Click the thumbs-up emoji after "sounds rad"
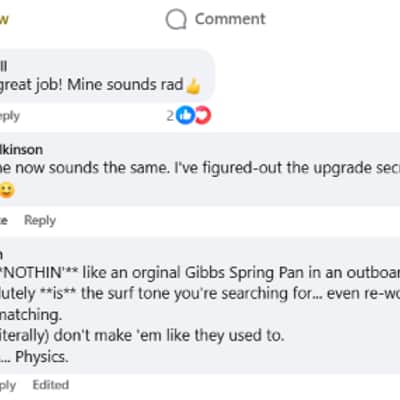Screen dimensions: 400x400 [x=193, y=86]
